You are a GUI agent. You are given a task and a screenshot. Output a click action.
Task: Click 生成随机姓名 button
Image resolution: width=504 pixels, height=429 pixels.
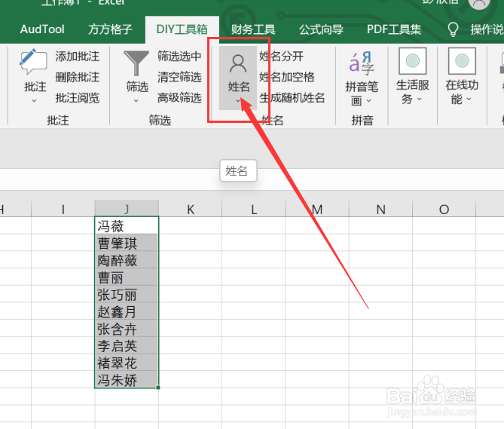click(292, 97)
